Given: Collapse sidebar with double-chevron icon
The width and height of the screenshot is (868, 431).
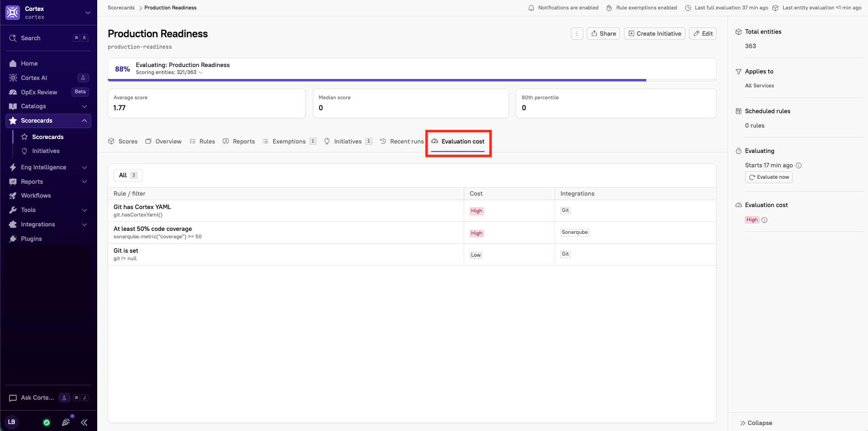Looking at the screenshot, I should pos(84,423).
